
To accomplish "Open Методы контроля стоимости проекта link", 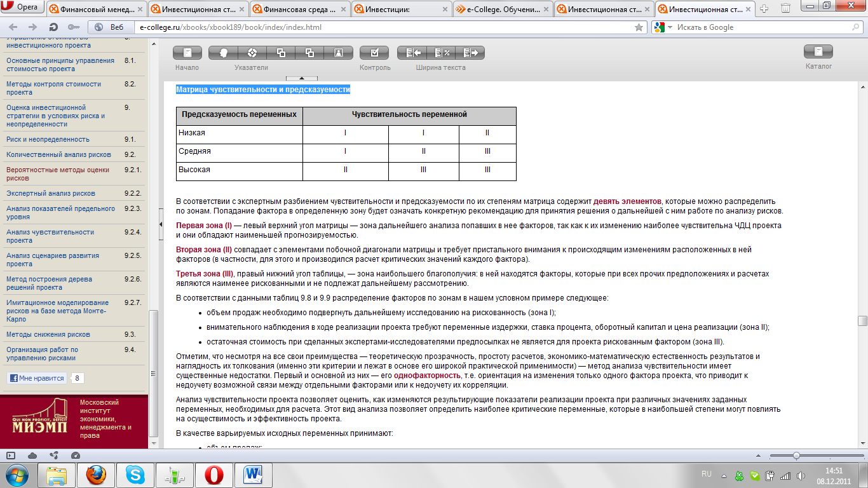I will 53,88.
